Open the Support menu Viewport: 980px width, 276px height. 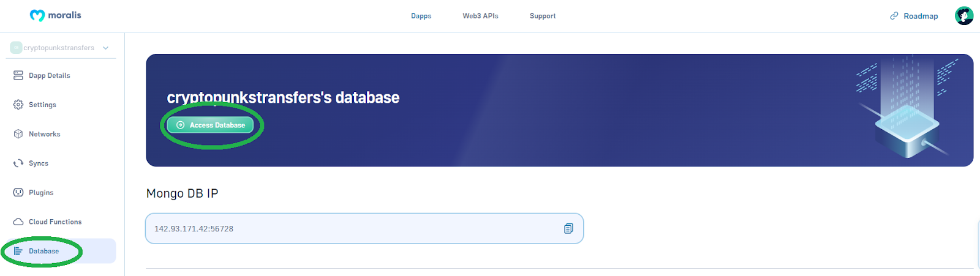pyautogui.click(x=543, y=16)
